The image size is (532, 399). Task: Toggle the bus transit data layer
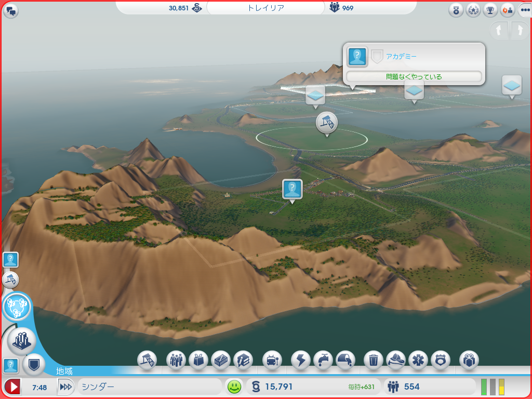(272, 360)
